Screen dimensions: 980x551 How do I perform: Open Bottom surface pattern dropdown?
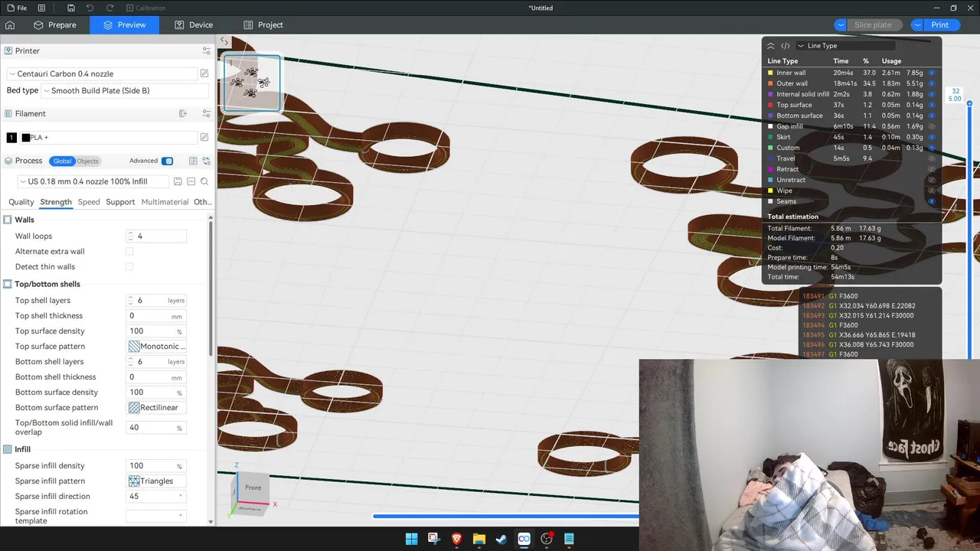pyautogui.click(x=158, y=408)
